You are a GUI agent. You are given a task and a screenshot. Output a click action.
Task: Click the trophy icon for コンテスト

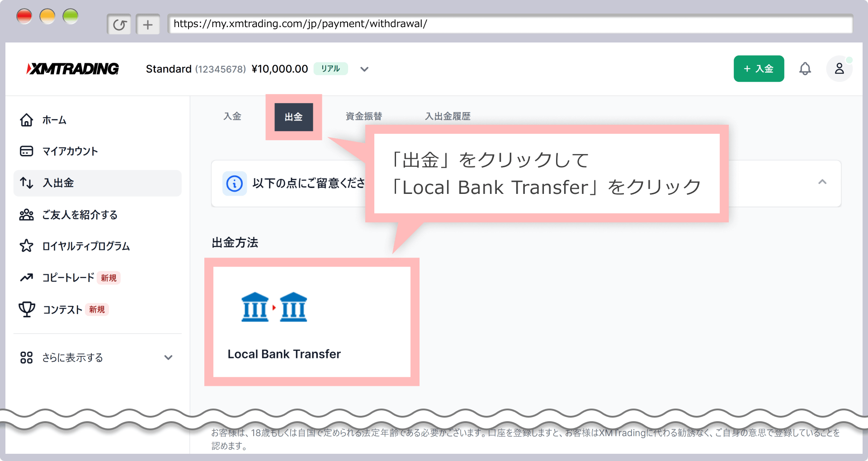(27, 310)
